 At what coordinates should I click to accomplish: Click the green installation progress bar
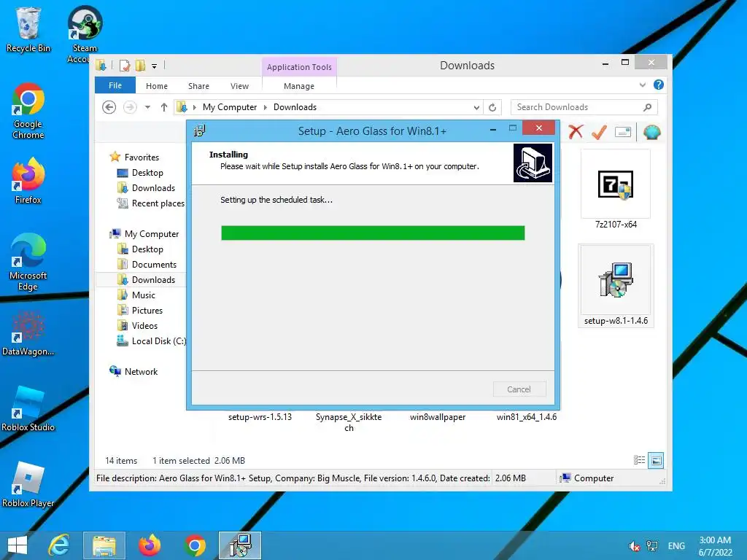pyautogui.click(x=373, y=233)
